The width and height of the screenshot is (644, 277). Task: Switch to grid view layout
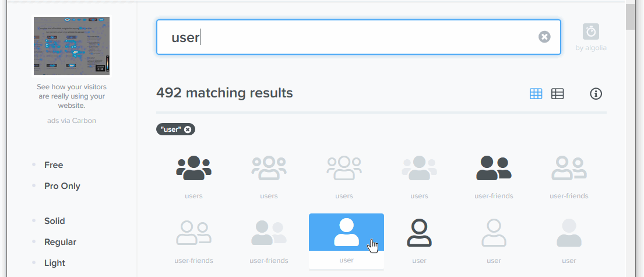tap(536, 93)
